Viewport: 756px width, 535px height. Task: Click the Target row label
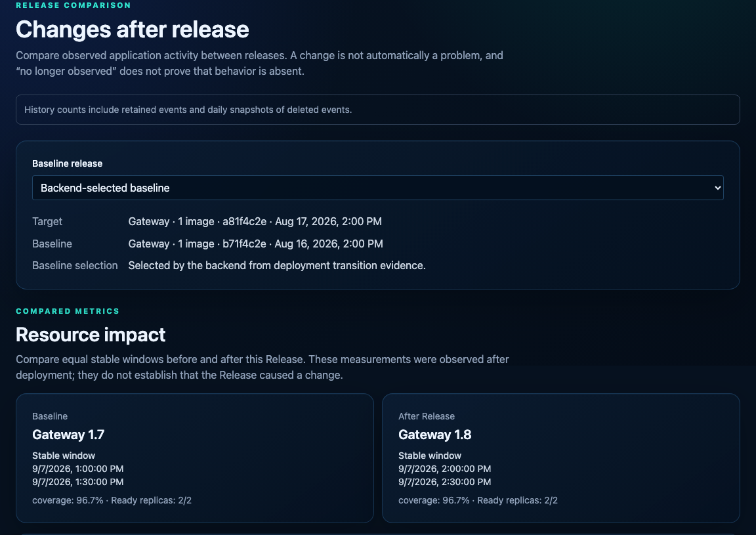[47, 221]
